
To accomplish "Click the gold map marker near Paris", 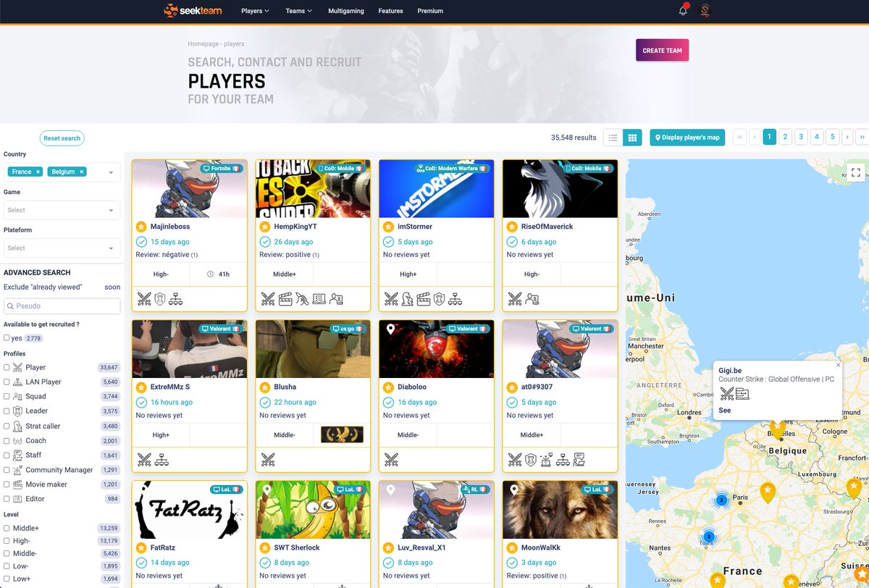I will pos(767,492).
